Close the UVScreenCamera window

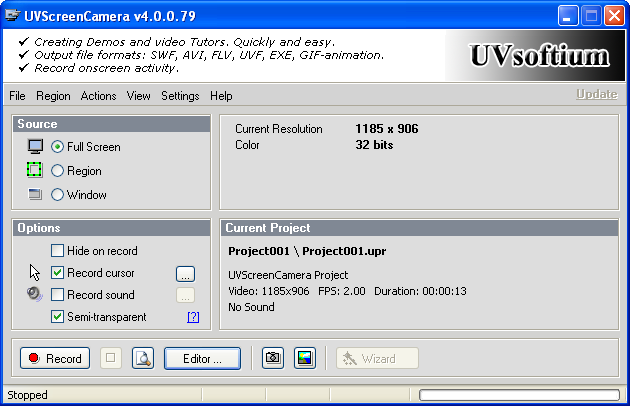tap(614, 16)
